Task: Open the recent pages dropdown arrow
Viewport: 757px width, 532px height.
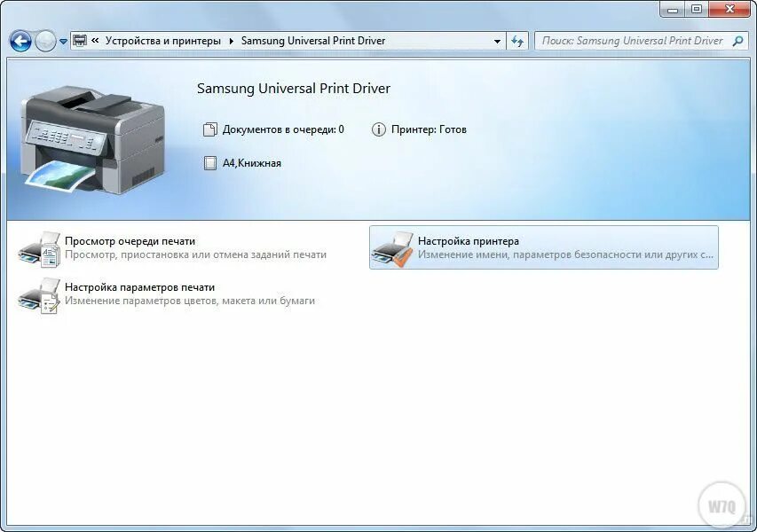Action: pos(63,42)
